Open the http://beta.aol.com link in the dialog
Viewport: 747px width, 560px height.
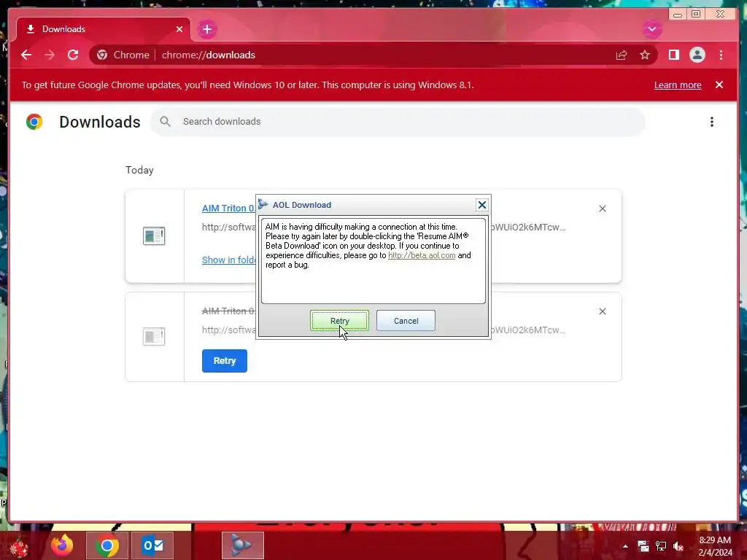[x=422, y=255]
